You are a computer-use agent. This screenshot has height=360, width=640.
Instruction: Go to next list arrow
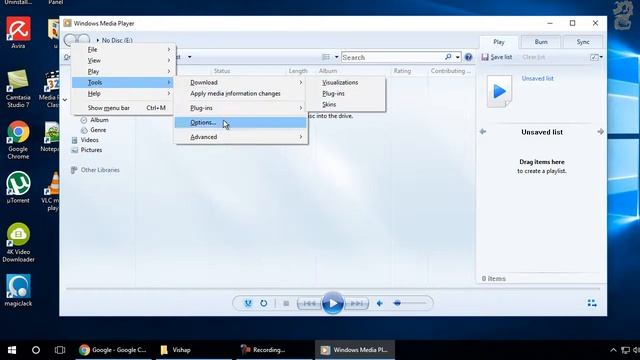(x=600, y=132)
